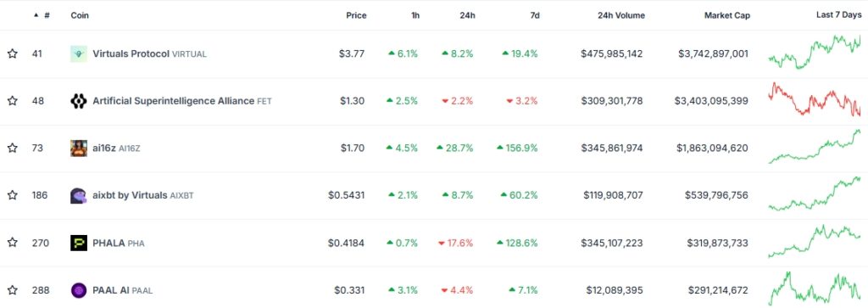The width and height of the screenshot is (868, 308).
Task: Sort the table by 24h Volume header
Action: 621,15
